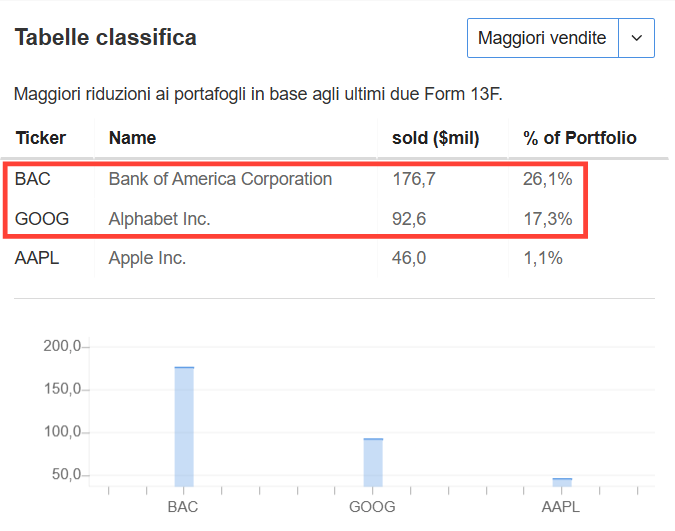675x531 pixels.
Task: Sort by the Ticker column header
Action: pyautogui.click(x=41, y=138)
